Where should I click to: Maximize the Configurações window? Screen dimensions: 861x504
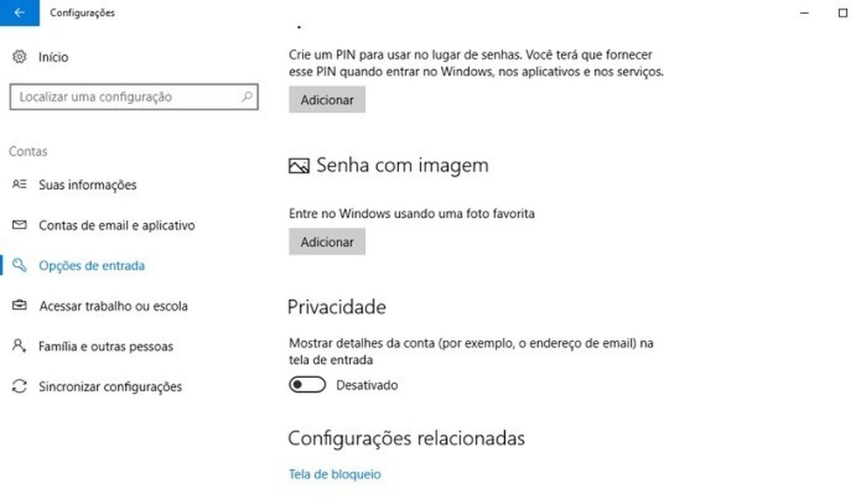pos(843,13)
